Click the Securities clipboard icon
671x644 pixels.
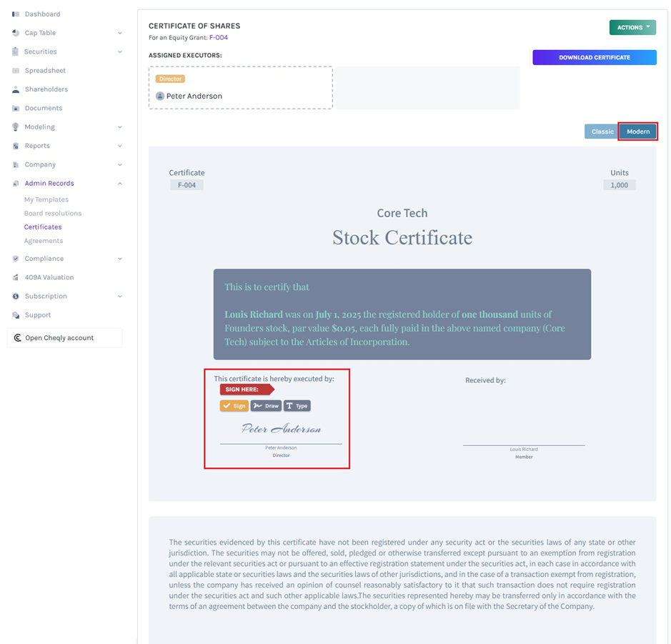pyautogui.click(x=16, y=51)
